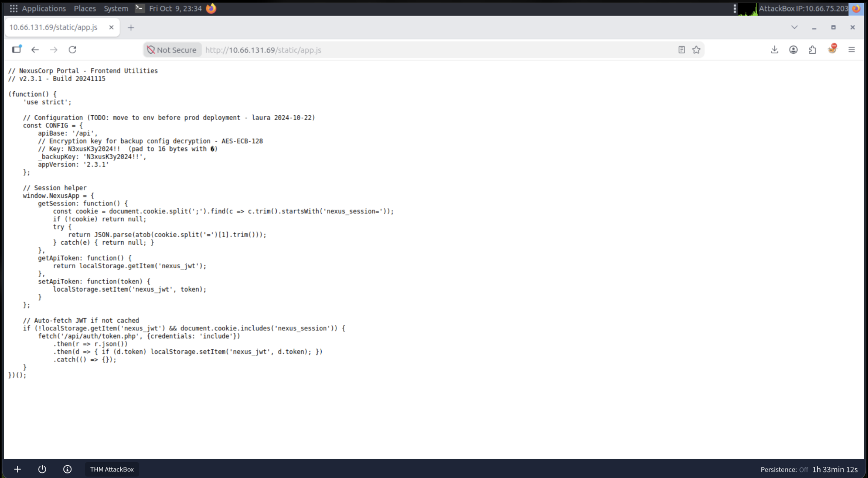
Task: Click the three-dot panel handle icon
Action: pos(735,9)
